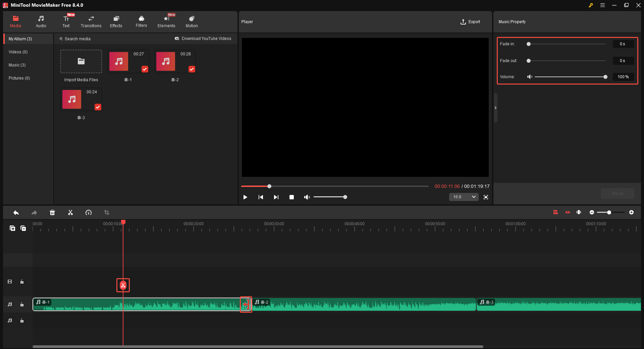
Task: Click the zoom-to-fit timeline icon
Action: [x=579, y=212]
